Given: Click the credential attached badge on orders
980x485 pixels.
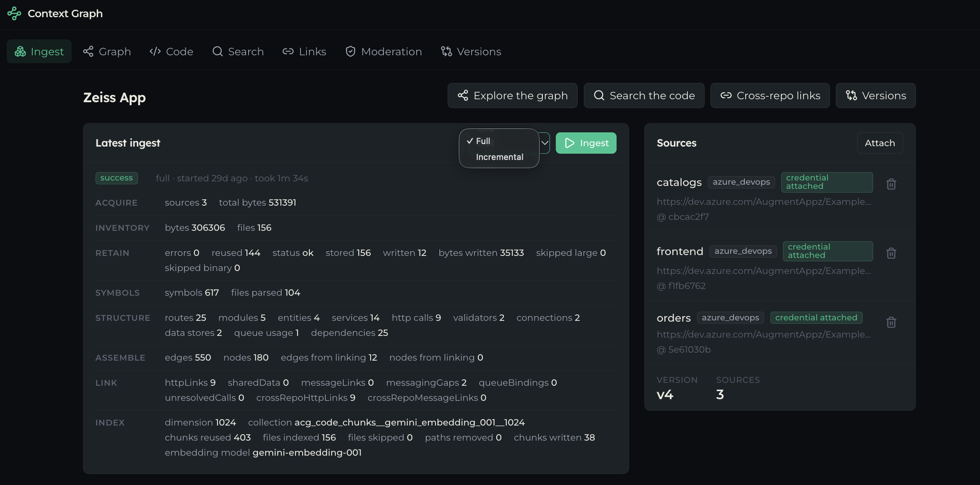Looking at the screenshot, I should pyautogui.click(x=816, y=318).
